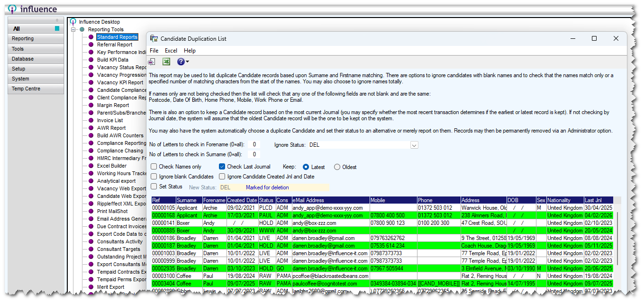Collapse the Reporting Tools tree node
The width and height of the screenshot is (644, 303).
point(73,29)
